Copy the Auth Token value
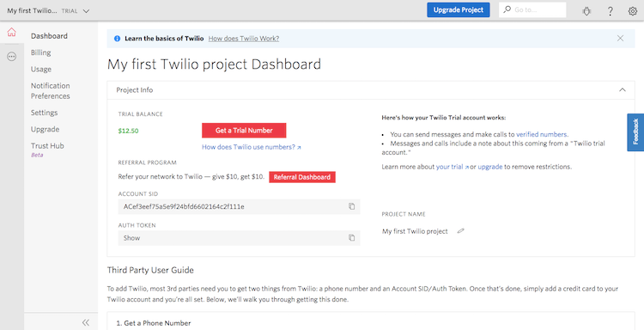 (351, 237)
